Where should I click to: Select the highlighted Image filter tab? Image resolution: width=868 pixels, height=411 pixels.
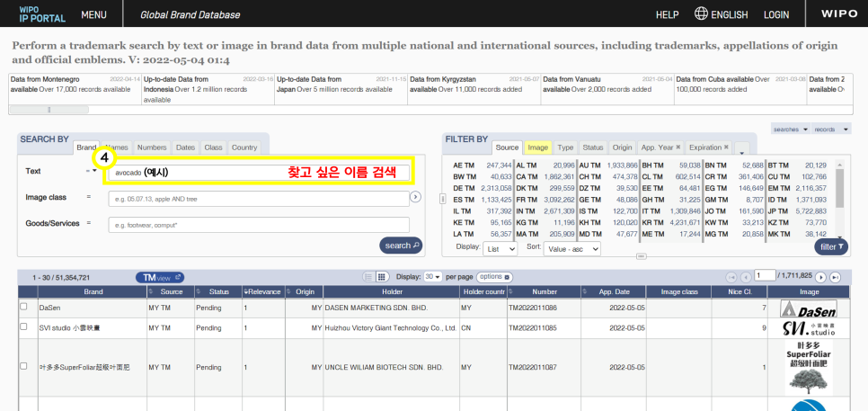537,147
